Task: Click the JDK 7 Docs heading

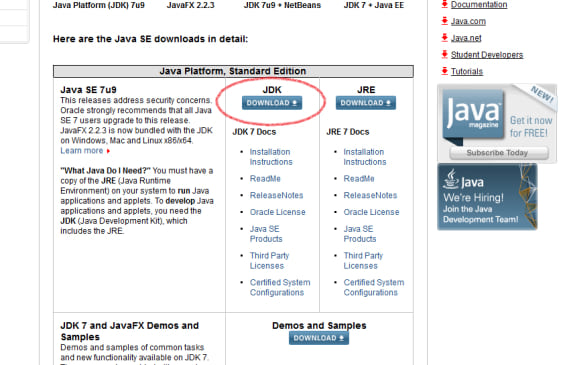Action: click(x=254, y=132)
